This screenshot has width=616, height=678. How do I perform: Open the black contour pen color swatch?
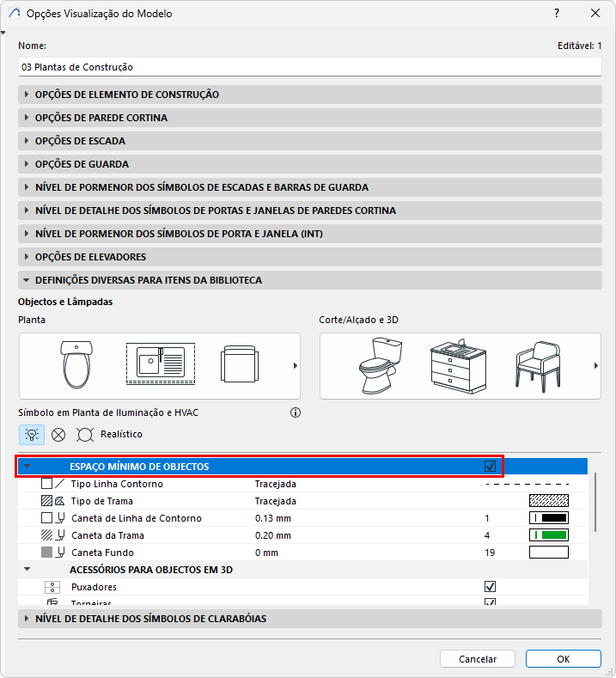[549, 518]
